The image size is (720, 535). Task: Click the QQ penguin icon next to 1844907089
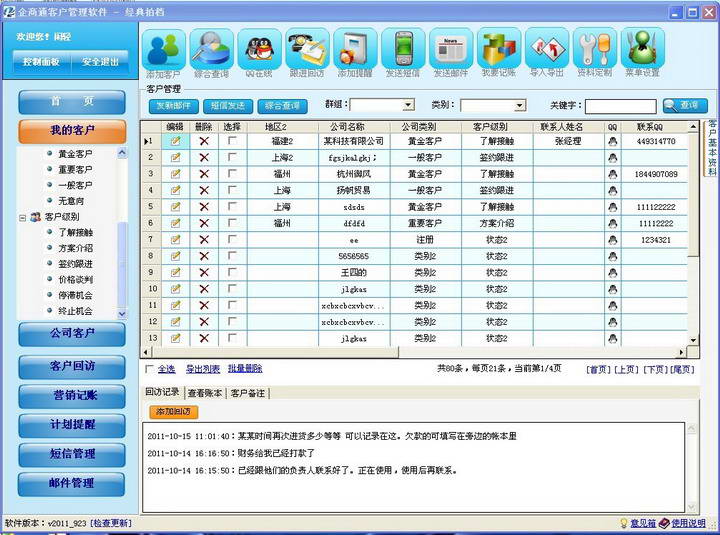613,175
